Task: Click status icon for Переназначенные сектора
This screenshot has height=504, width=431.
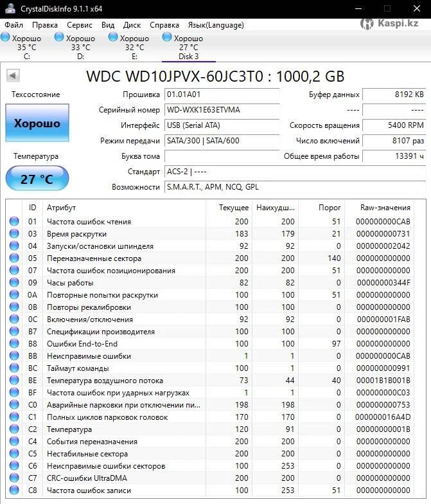Action: coord(14,258)
